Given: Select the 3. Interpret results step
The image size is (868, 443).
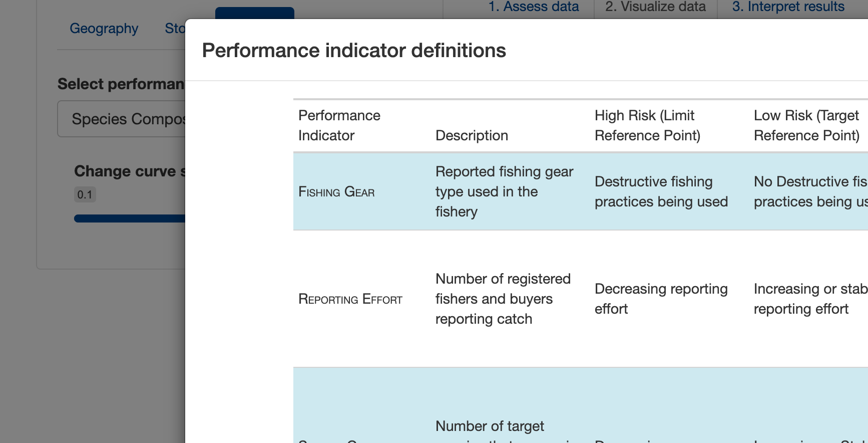Looking at the screenshot, I should (x=787, y=7).
